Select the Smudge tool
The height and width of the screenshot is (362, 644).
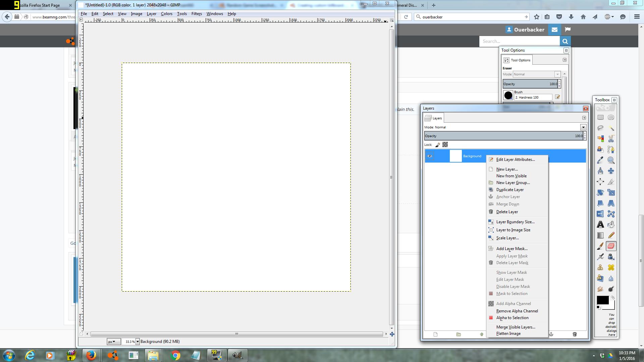tap(600, 289)
